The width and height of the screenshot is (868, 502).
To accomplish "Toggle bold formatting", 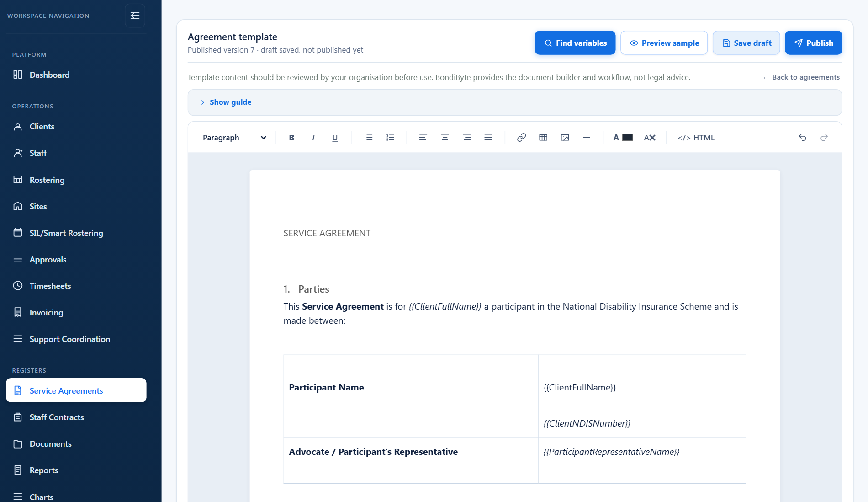I will click(x=291, y=138).
